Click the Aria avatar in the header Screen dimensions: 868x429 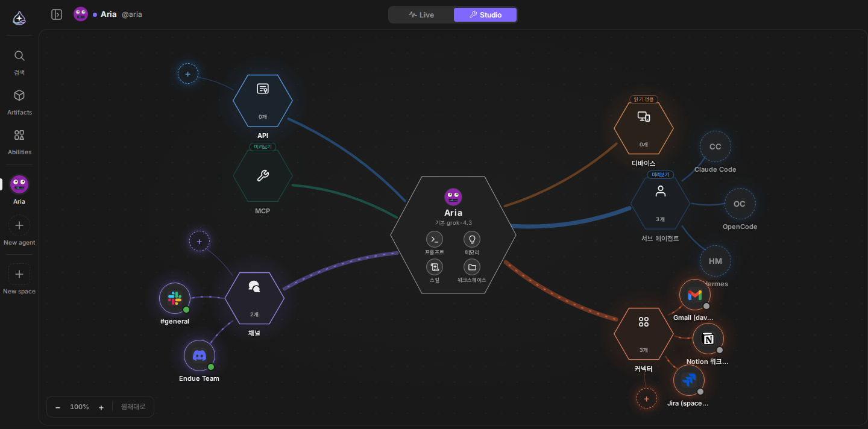[x=81, y=14]
